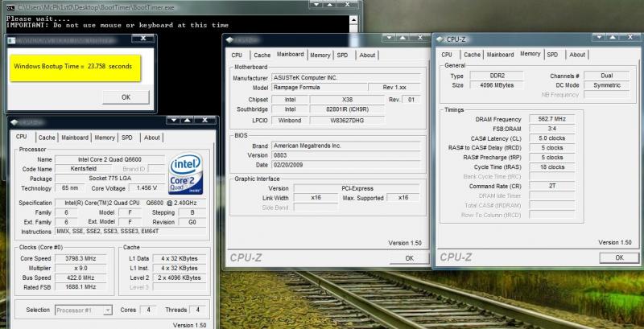Select the Mainboard tab in the middle window
644x329 pixels.
click(291, 54)
